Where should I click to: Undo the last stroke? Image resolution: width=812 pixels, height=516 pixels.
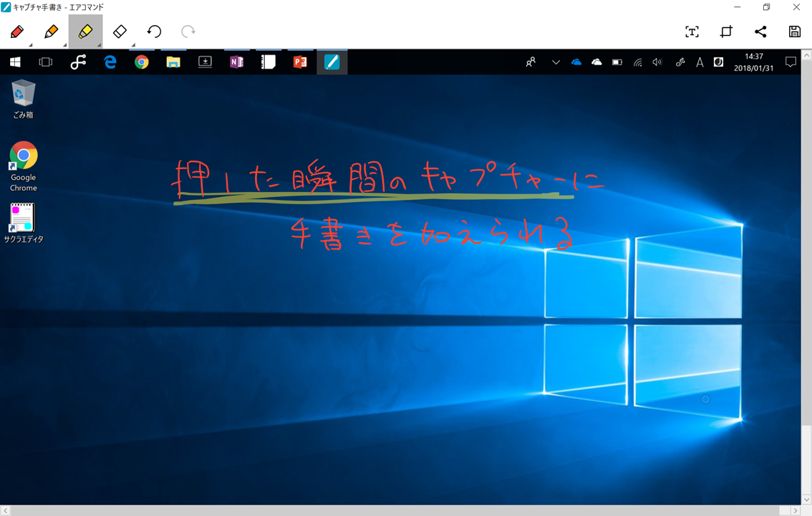pos(154,32)
